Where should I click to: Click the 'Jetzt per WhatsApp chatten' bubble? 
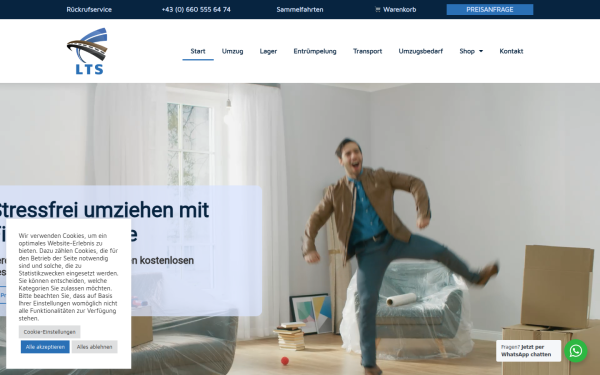[528, 351]
